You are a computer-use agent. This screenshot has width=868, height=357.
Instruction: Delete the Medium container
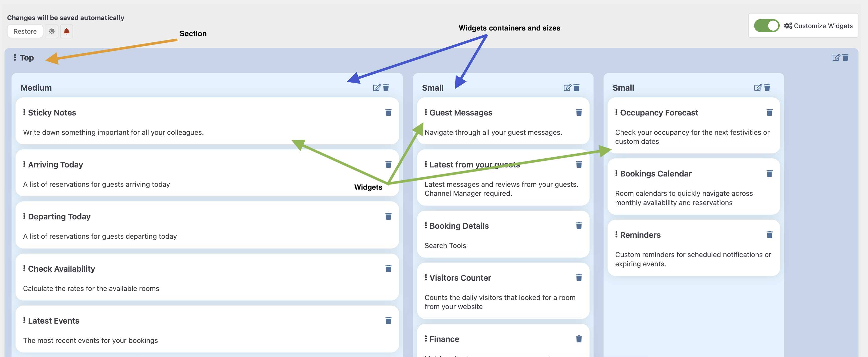(386, 88)
